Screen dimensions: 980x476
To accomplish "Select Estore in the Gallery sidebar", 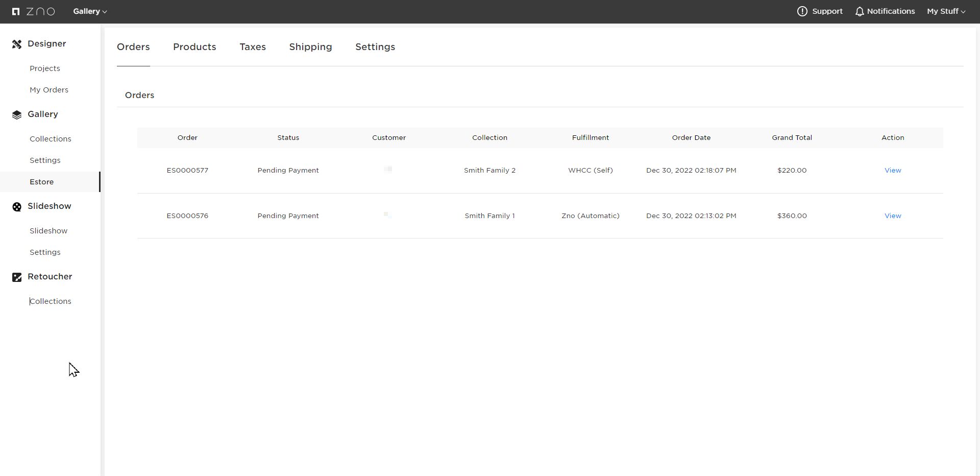I will (42, 182).
